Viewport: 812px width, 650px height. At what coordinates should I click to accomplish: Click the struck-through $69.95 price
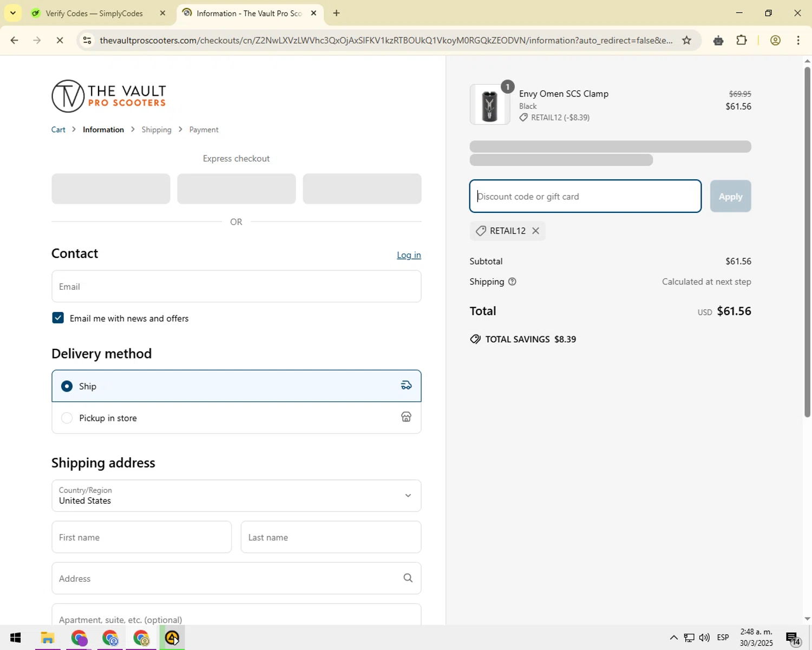click(x=740, y=94)
